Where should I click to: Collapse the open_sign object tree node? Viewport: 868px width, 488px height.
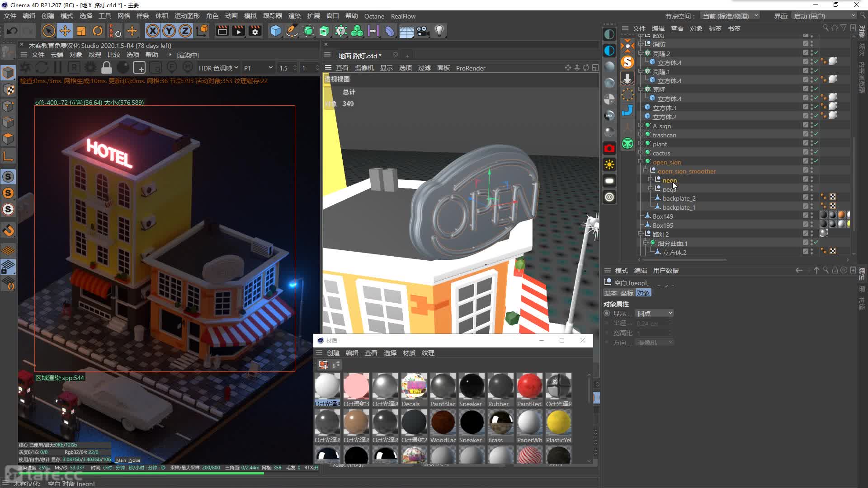pyautogui.click(x=641, y=162)
